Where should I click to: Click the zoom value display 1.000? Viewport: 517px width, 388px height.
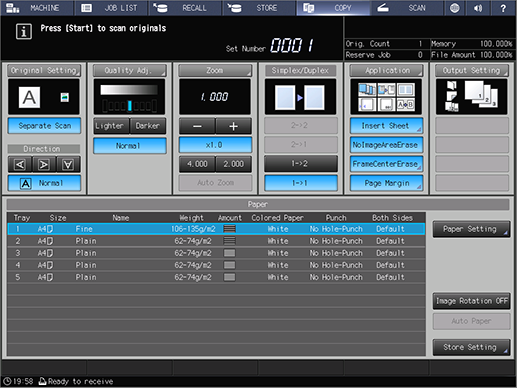pyautogui.click(x=215, y=97)
